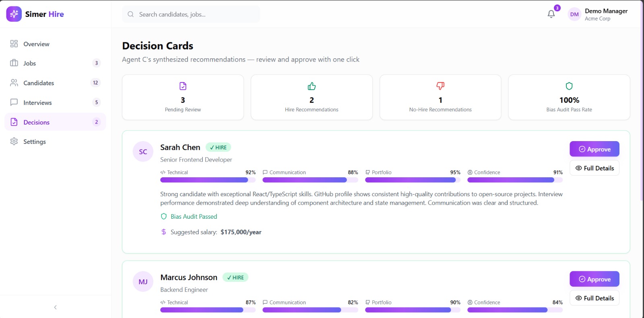Viewport: 644px width, 318px height.
Task: Click the Candidates count badge 12
Action: tap(95, 83)
